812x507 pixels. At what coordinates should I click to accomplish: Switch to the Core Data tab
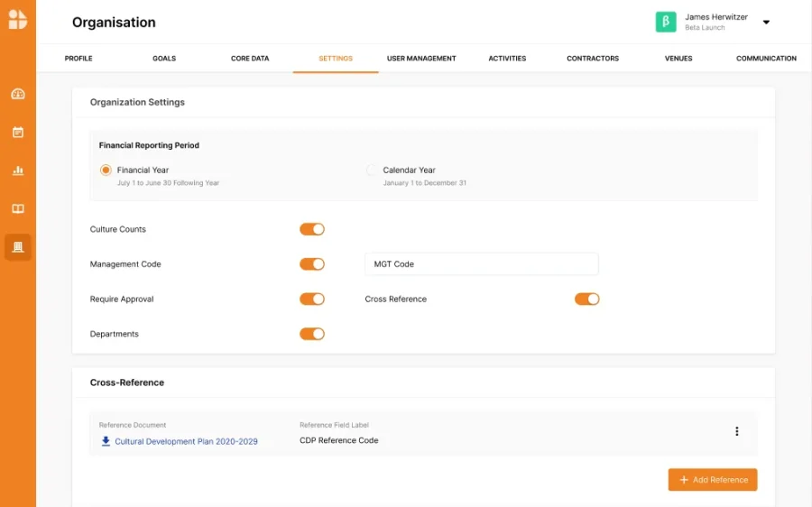(x=250, y=59)
